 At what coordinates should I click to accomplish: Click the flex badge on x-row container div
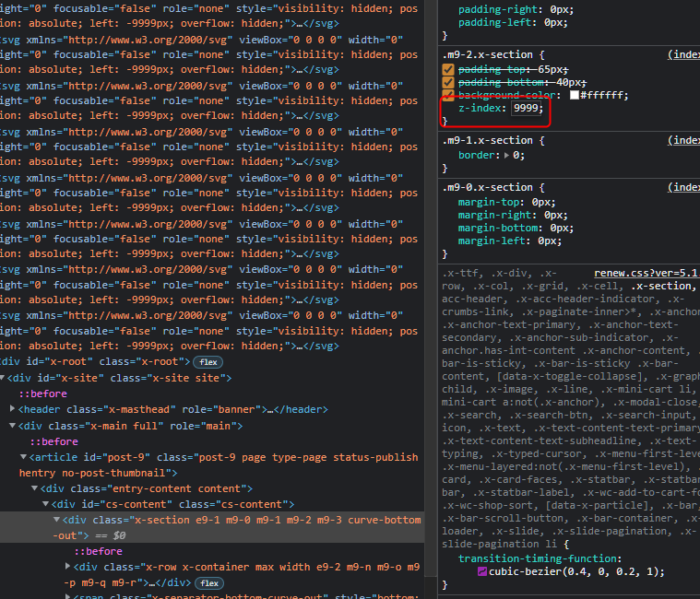[208, 583]
